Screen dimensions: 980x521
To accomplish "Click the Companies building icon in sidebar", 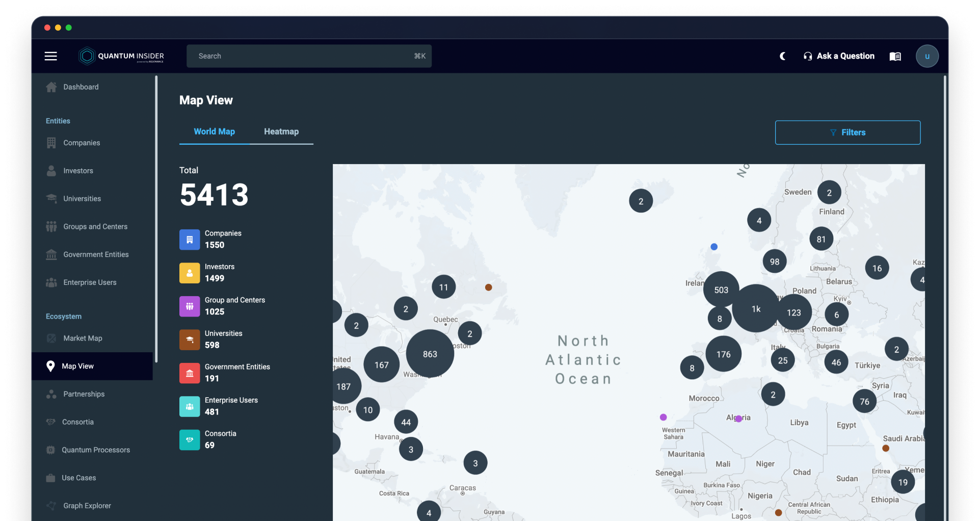I will [51, 143].
